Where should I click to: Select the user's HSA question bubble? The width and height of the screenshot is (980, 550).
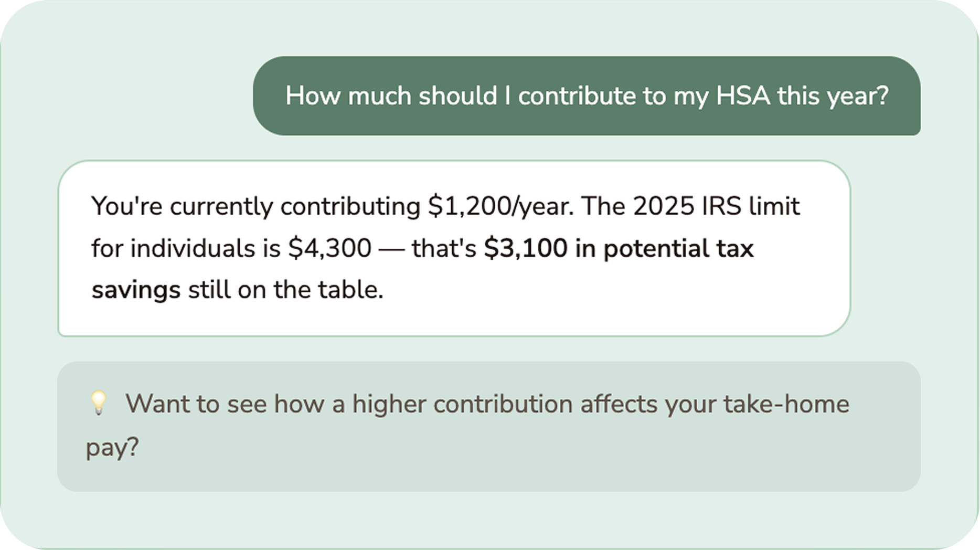[x=586, y=96]
